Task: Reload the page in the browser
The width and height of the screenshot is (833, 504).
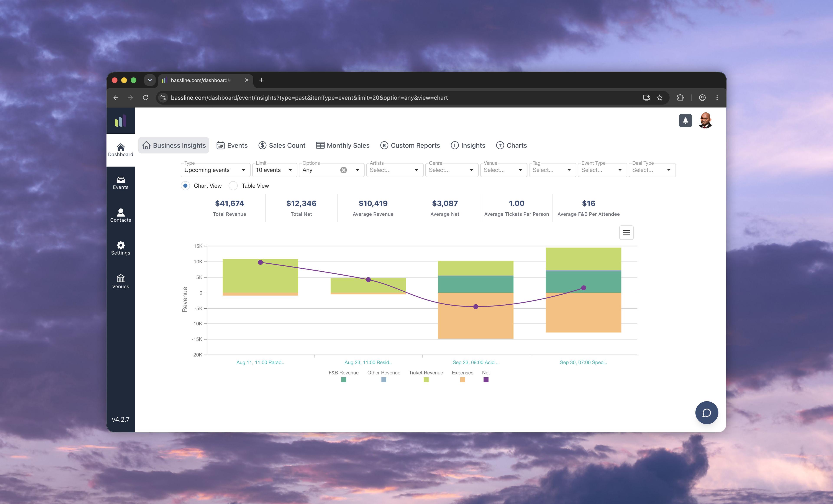Action: [x=145, y=98]
